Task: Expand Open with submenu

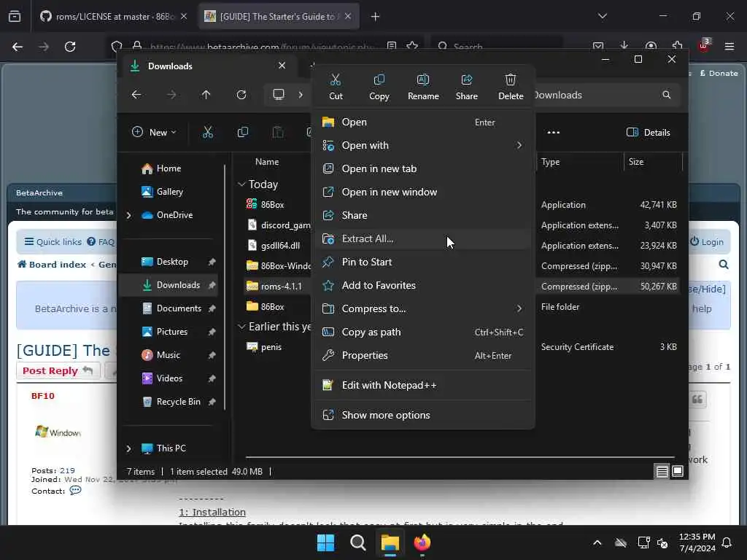Action: (422, 145)
